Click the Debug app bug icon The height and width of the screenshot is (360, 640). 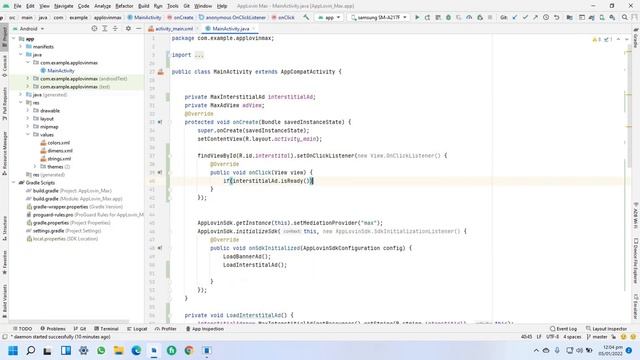coord(448,18)
